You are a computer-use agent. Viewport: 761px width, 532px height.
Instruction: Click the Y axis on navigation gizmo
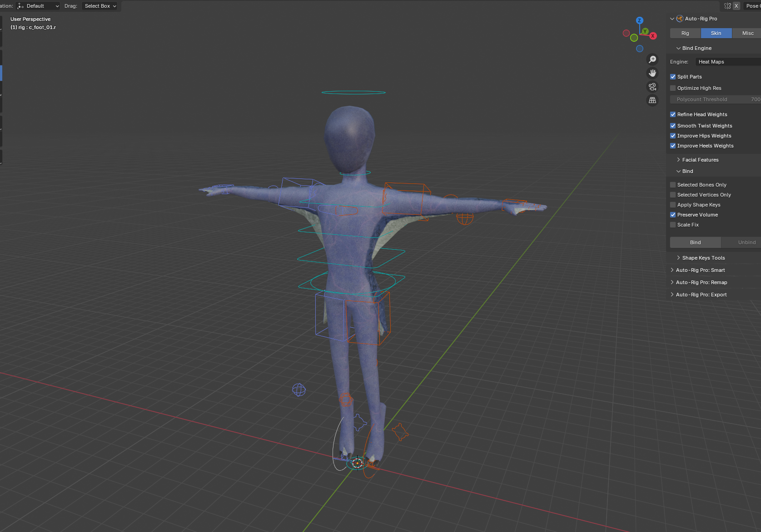tap(645, 31)
